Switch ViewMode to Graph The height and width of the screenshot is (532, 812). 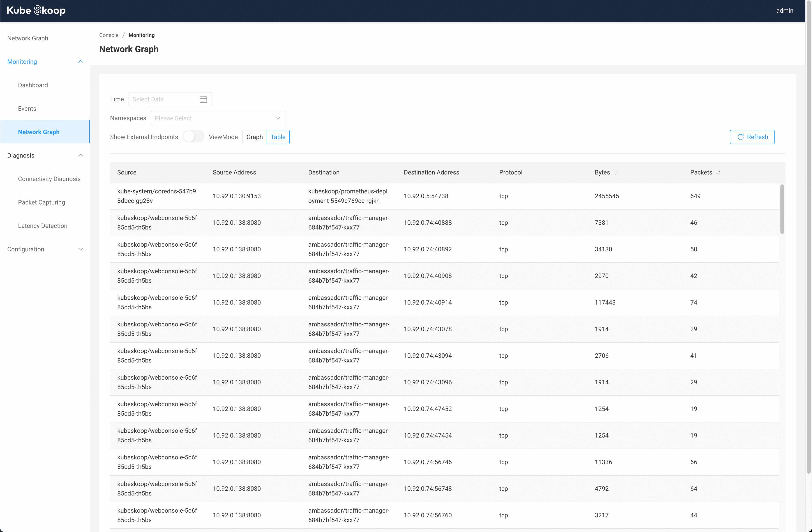coord(254,137)
